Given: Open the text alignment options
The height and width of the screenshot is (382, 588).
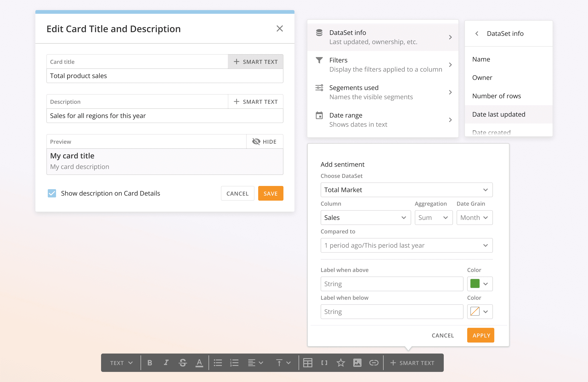Looking at the screenshot, I should (x=255, y=362).
